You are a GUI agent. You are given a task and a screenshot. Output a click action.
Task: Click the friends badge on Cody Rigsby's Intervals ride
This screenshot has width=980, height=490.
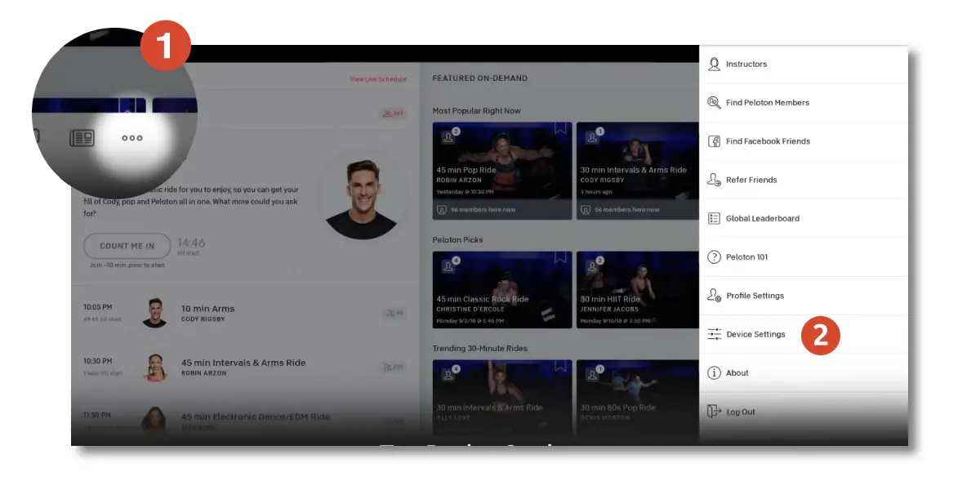click(x=594, y=136)
